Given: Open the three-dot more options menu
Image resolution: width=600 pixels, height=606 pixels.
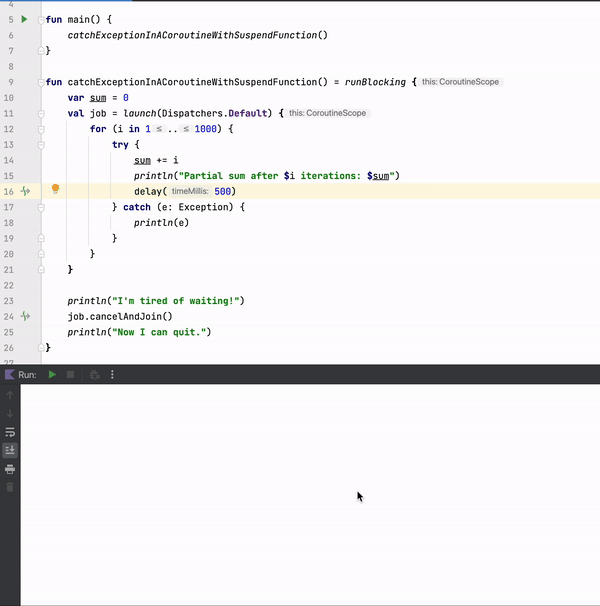Looking at the screenshot, I should pos(112,375).
